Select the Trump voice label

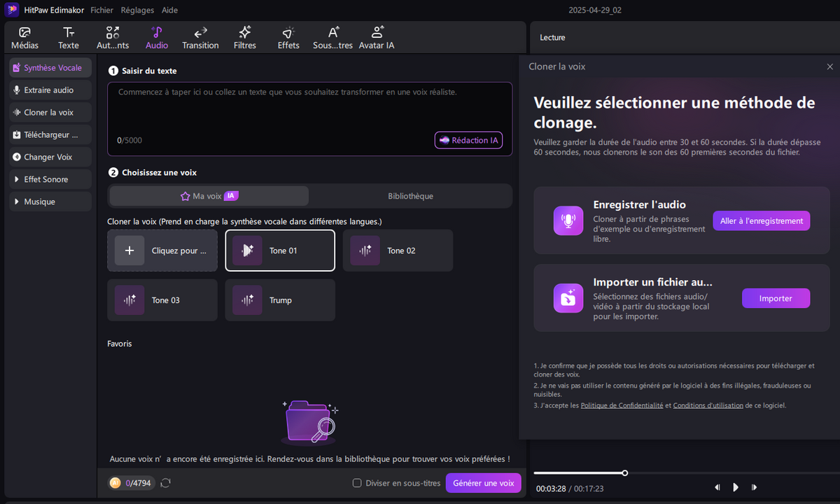281,300
